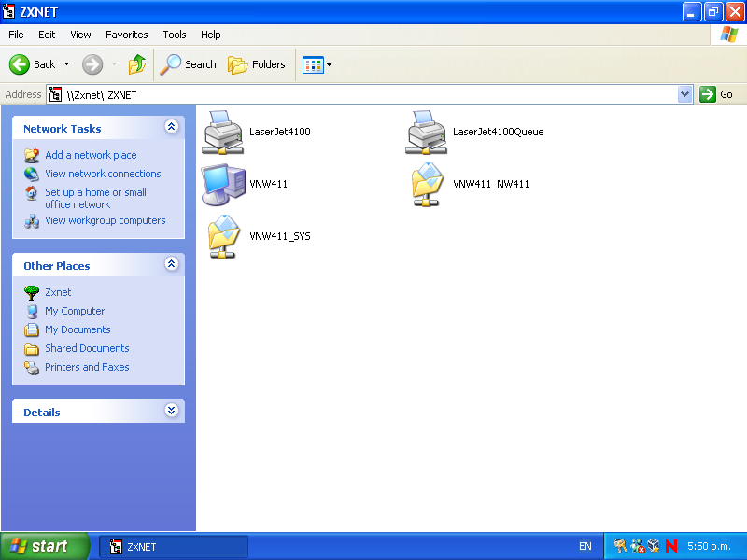
Task: Click the Views toolbar icon
Action: (x=313, y=64)
